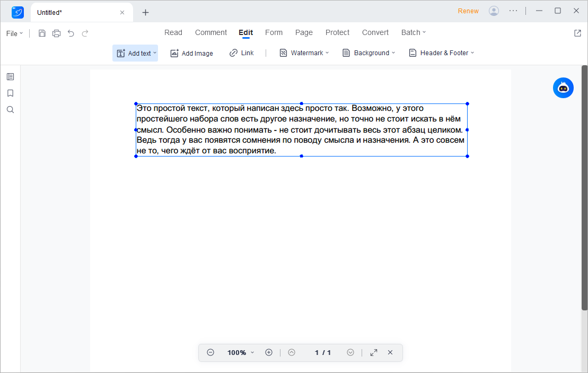
Task: Launch the AI assistant
Action: tap(563, 88)
